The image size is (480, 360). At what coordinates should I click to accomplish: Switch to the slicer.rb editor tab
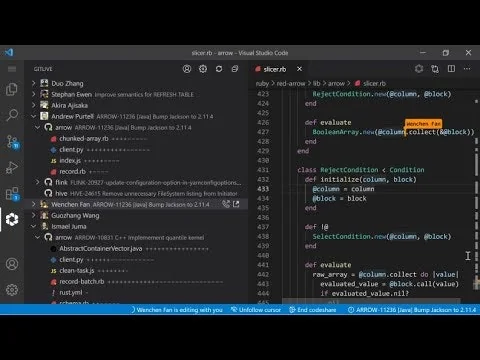[x=275, y=69]
